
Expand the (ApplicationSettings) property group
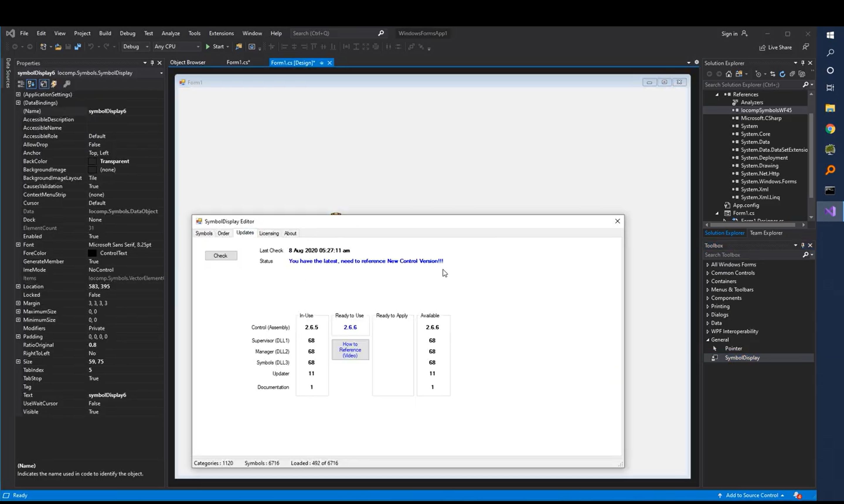[x=18, y=94]
